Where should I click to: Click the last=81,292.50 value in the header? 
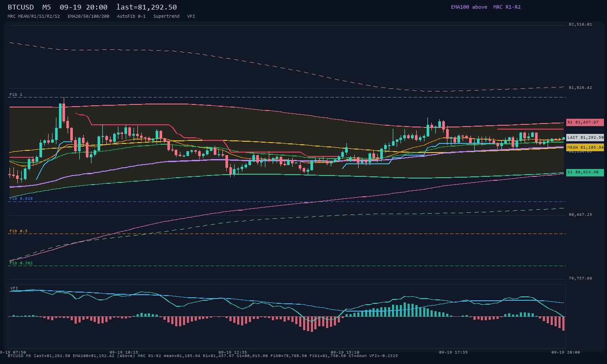coord(147,7)
